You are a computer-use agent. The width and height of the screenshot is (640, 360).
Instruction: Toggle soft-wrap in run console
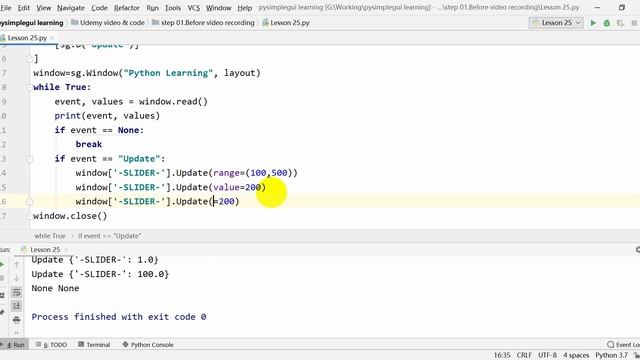(16, 292)
